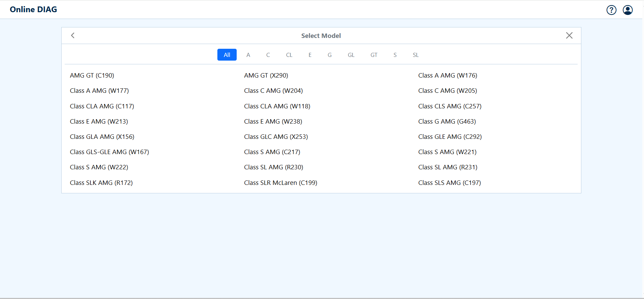The height and width of the screenshot is (299, 644).
Task: Choose Class GLC AMG (X253)
Action: pyautogui.click(x=276, y=137)
